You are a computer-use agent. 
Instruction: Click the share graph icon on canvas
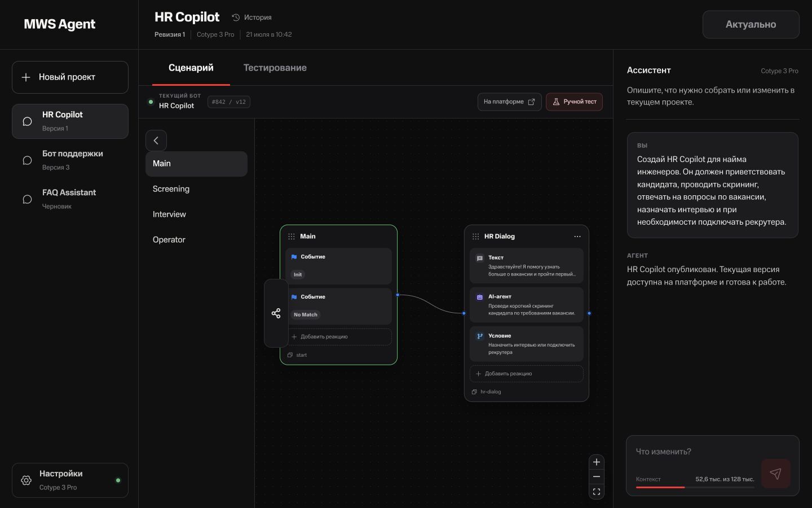point(276,313)
